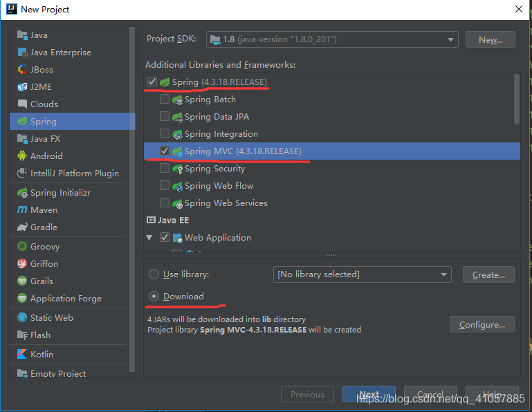Viewport: 532px width, 412px height.
Task: Select the Spring Web Flow row text
Action: point(219,186)
